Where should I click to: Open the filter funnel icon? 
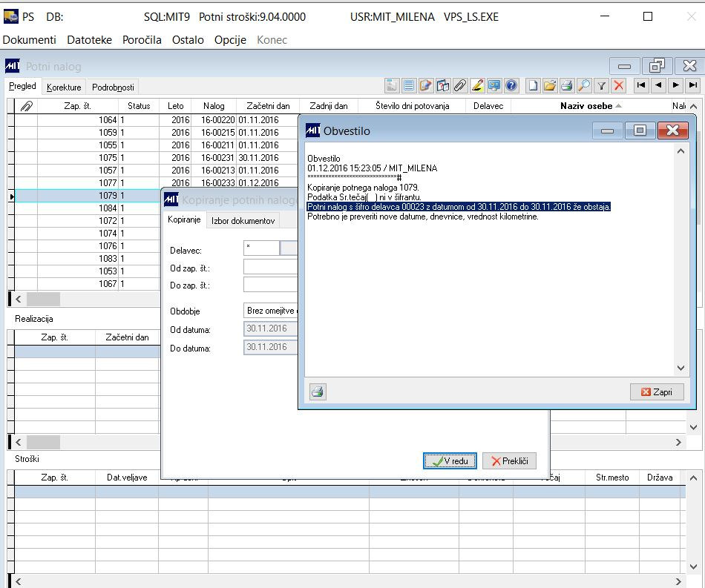(602, 85)
